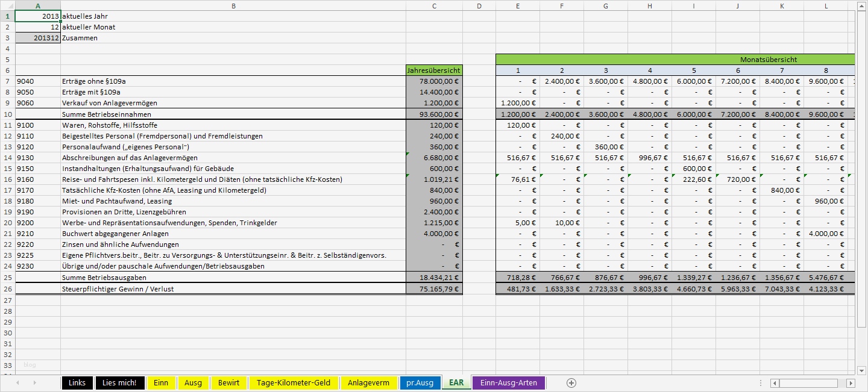Switch to the Links sheet
Screen dimensions: 868x392
[77, 382]
